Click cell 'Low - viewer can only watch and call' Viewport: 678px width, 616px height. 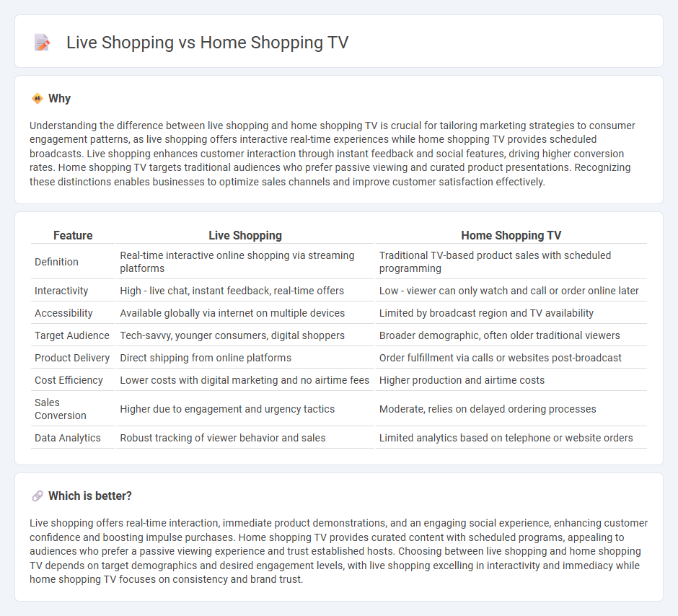click(x=511, y=291)
